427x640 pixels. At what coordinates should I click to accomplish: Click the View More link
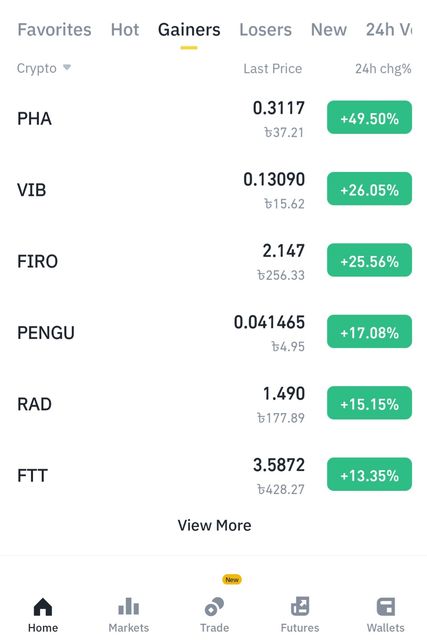point(214,525)
